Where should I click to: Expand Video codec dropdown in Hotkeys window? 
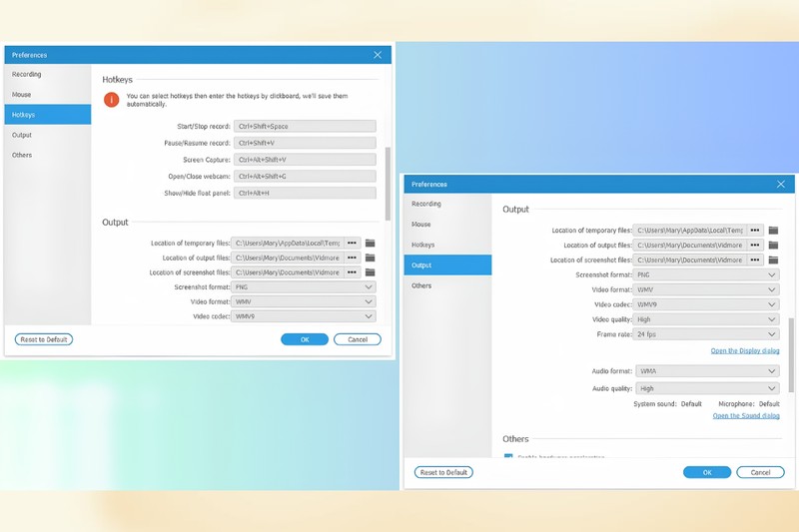tap(304, 316)
